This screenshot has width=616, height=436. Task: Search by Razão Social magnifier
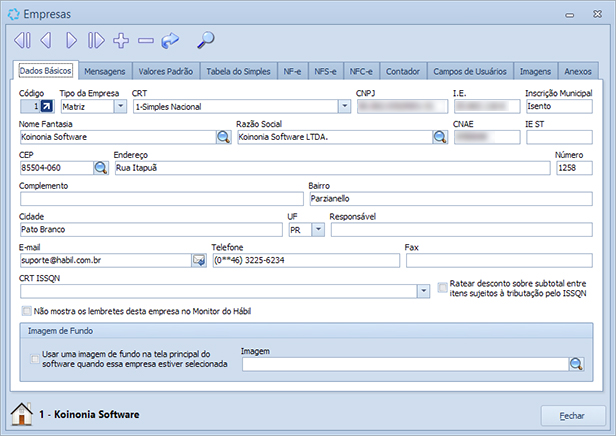coord(440,137)
